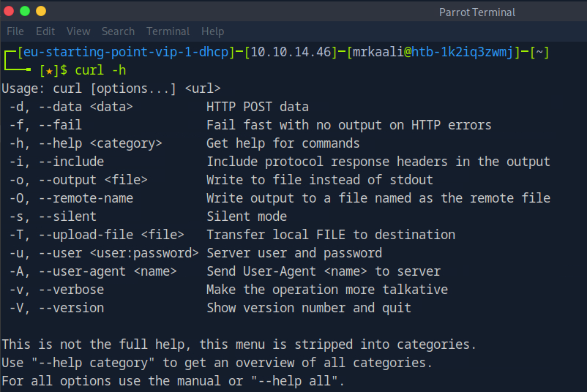Click the eu-starting-point-vip-1-dhcp prompt label
Viewport: 587px width, 392px height.
click(x=121, y=53)
